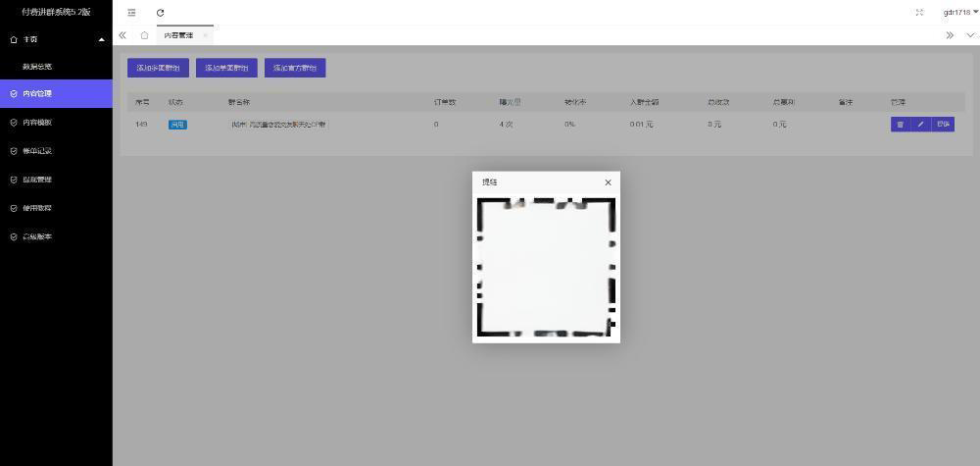Collapse the 主页 sidebar group arrow
Viewport: 980px width, 466px height.
pyautogui.click(x=102, y=39)
